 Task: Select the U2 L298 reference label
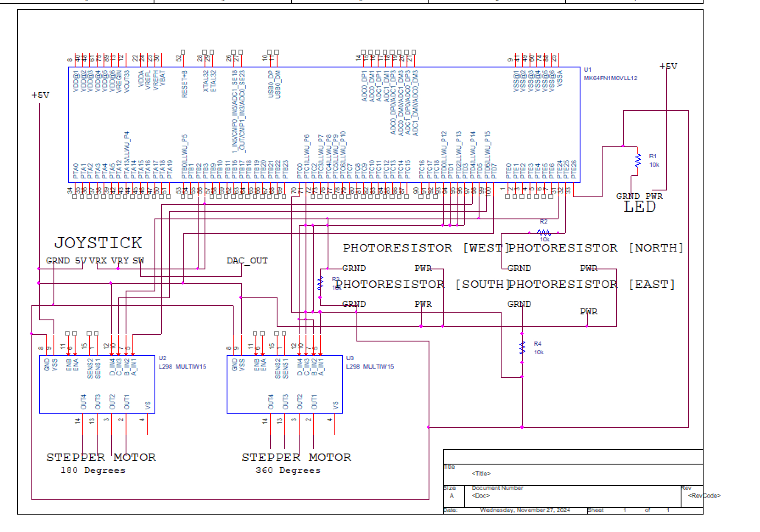pyautogui.click(x=182, y=362)
